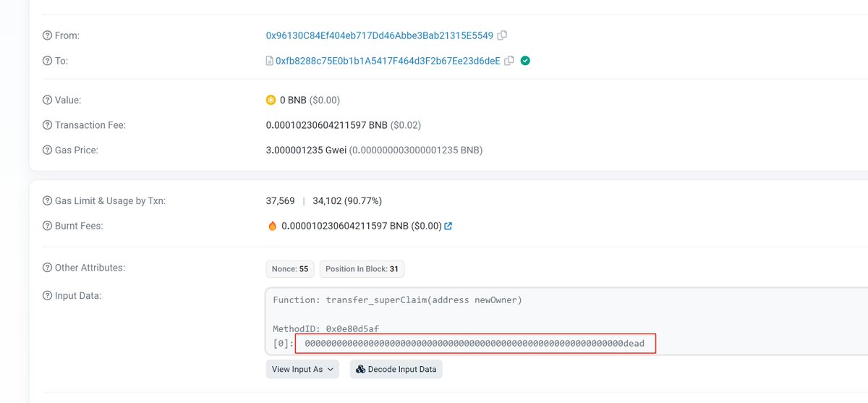
Task: Open the From address 0x96130C84...E5549
Action: (380, 35)
